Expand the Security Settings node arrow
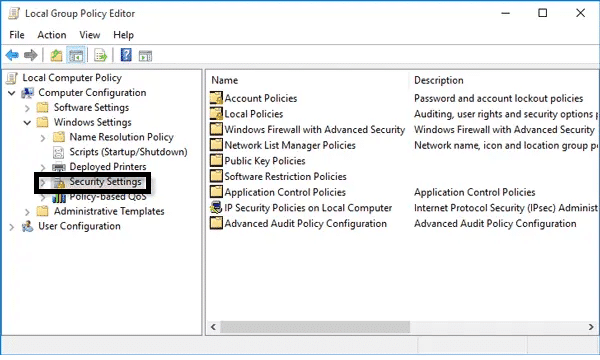The width and height of the screenshot is (600, 360). (x=43, y=182)
